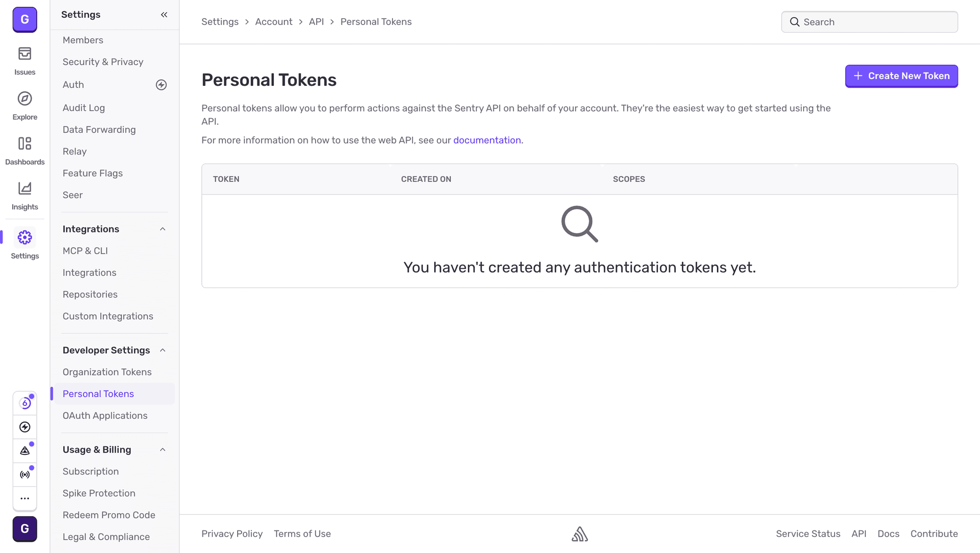Open the broadcast What's New icon
The image size is (980, 553).
point(24,474)
